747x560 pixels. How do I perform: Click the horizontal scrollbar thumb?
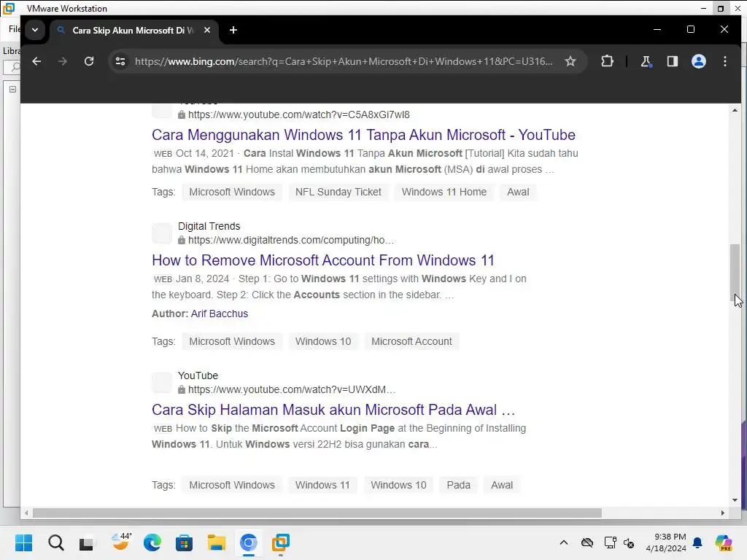click(x=317, y=513)
